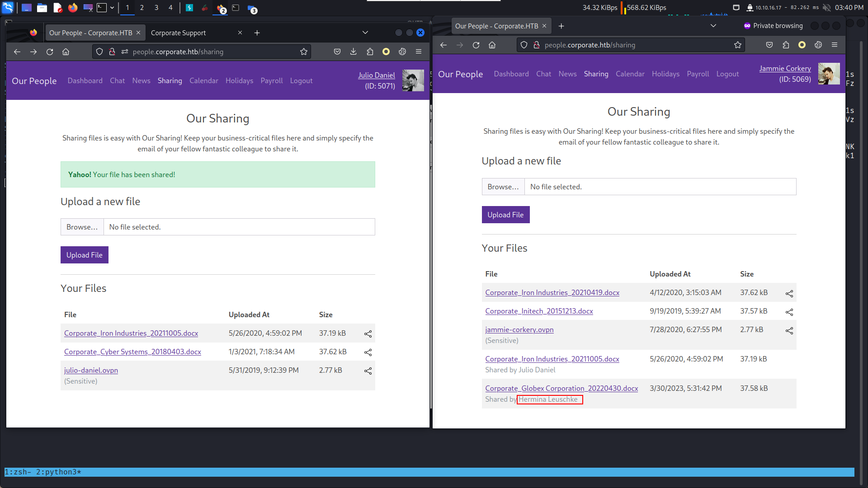868x488 pixels.
Task: Open Corporate_Globex Corporation_20220430.docx link
Action: point(561,389)
